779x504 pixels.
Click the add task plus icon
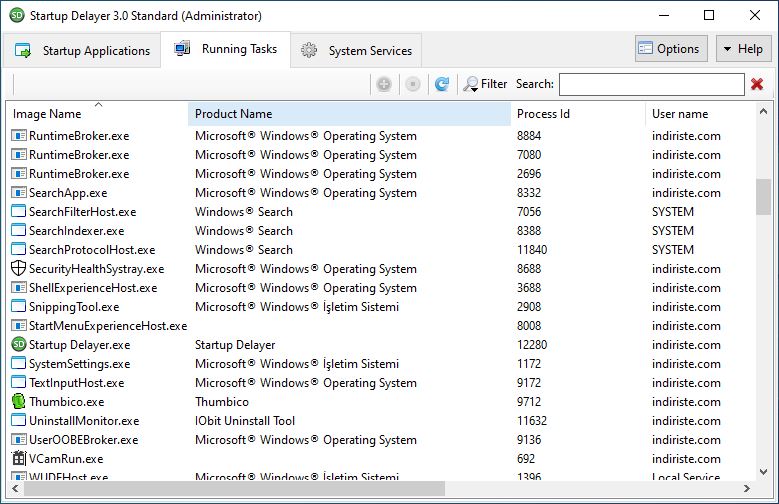(x=384, y=84)
